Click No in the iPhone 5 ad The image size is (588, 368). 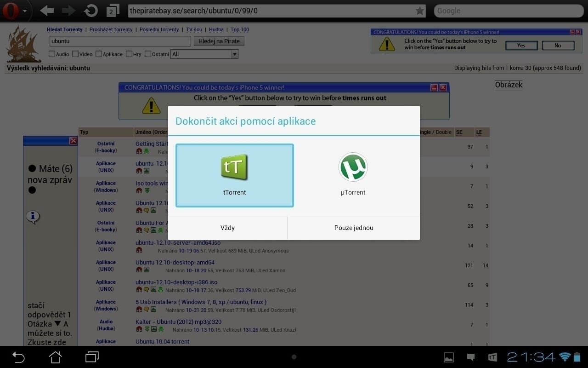coord(558,45)
